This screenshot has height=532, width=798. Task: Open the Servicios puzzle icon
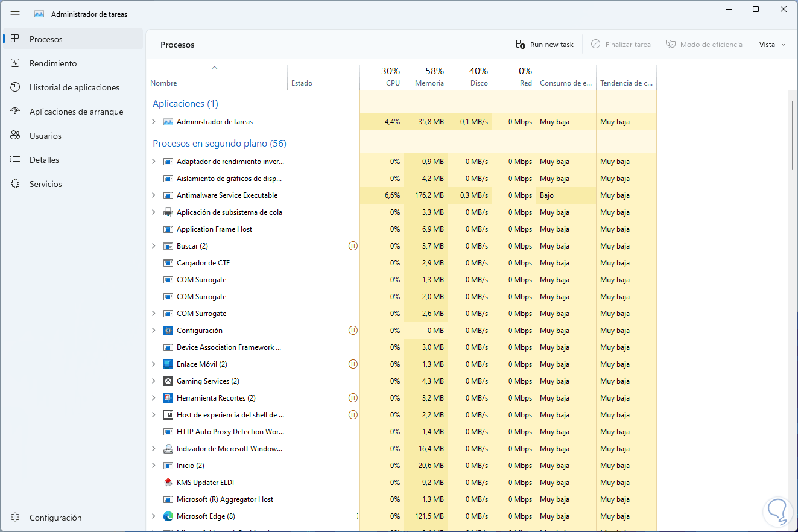click(16, 184)
